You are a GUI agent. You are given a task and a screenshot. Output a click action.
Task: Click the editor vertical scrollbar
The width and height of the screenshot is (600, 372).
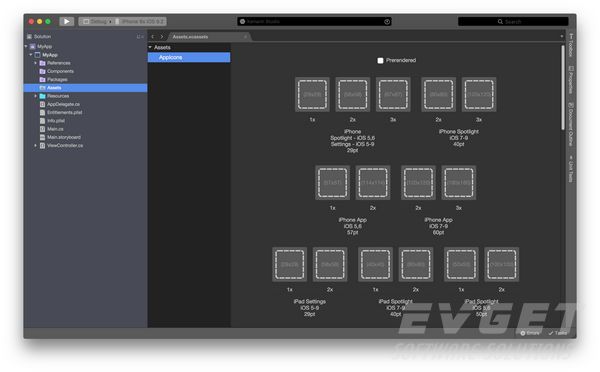point(563,88)
